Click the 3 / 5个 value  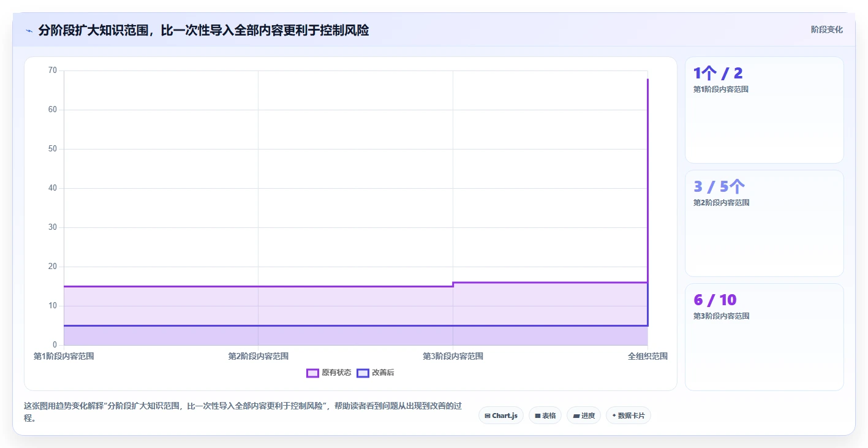click(719, 187)
